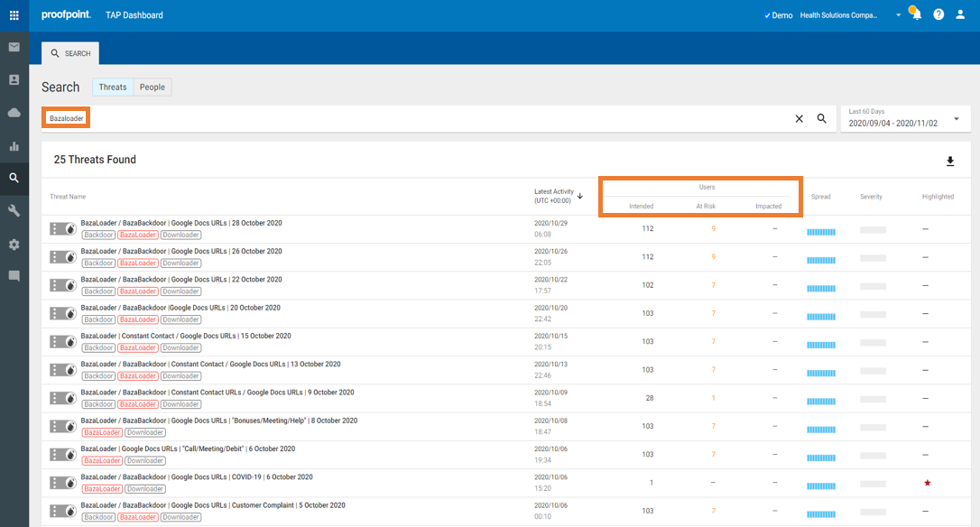980x527 pixels.
Task: Click the red highlighted star on COVID-19 row
Action: point(928,483)
